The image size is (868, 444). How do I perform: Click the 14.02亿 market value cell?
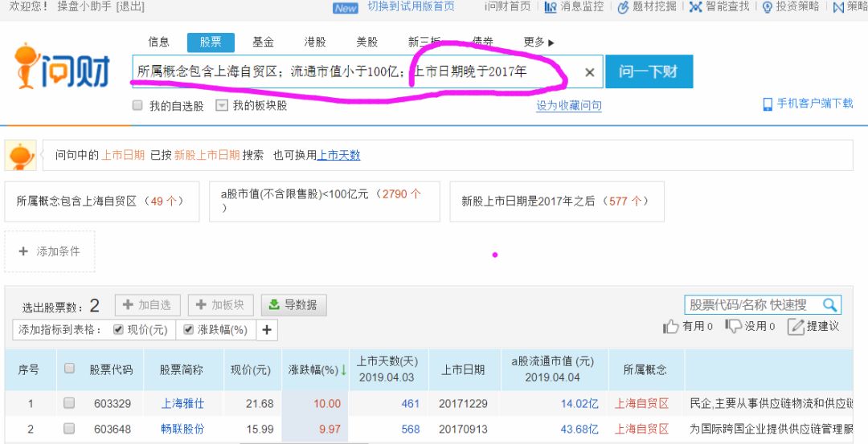(579, 404)
